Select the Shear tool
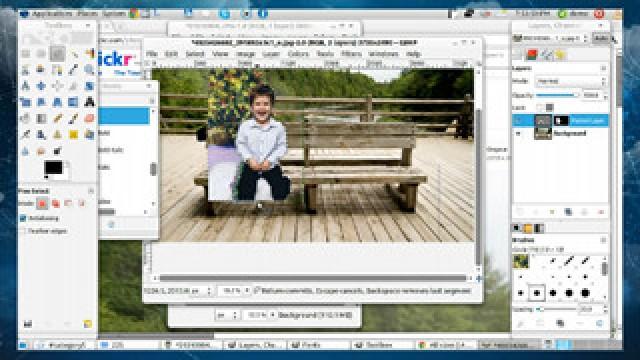This screenshot has height=360, width=640. pos(41,102)
